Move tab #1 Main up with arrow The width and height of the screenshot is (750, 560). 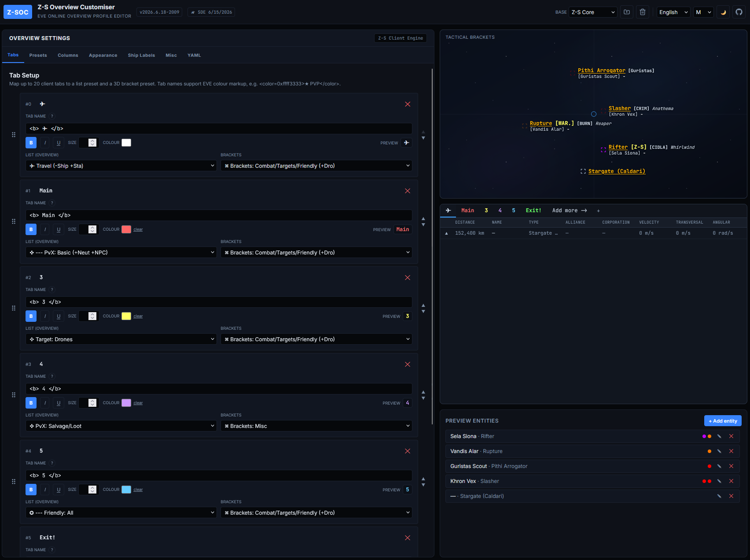[x=423, y=218]
